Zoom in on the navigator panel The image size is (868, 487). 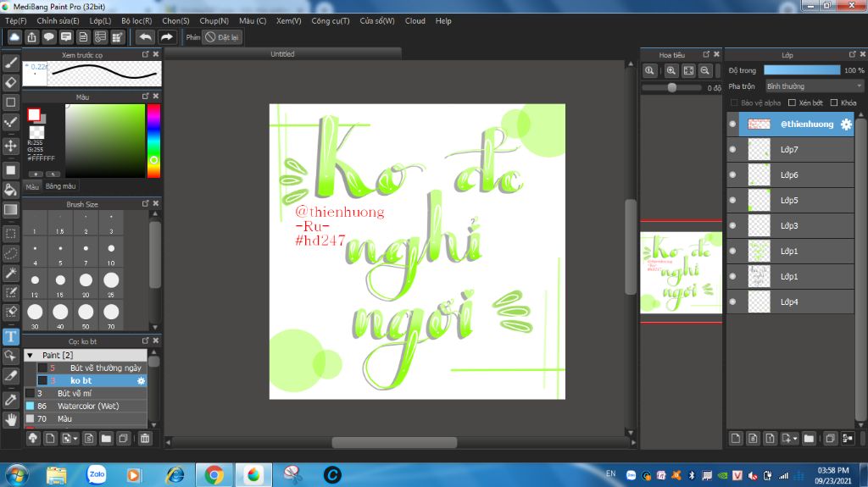[671, 70]
